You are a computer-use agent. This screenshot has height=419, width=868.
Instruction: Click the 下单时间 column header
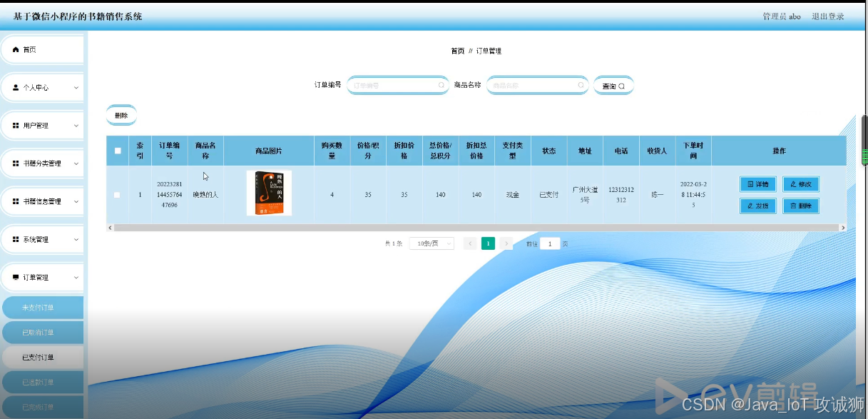pos(693,151)
